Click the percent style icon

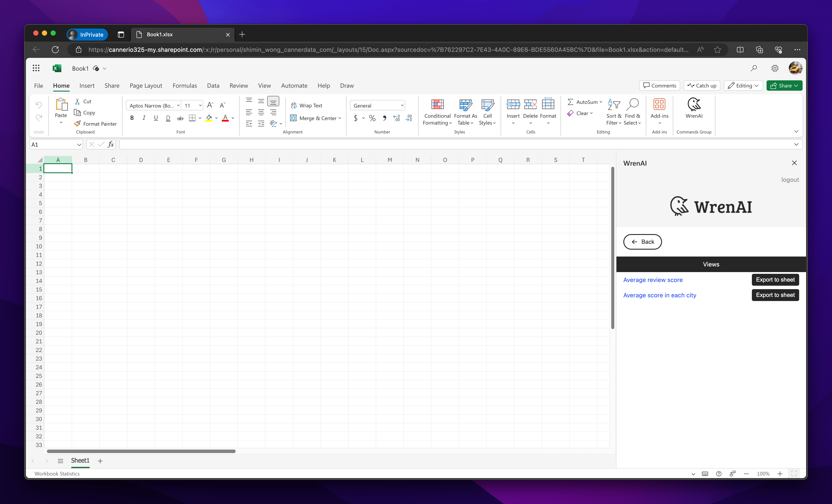click(x=372, y=118)
